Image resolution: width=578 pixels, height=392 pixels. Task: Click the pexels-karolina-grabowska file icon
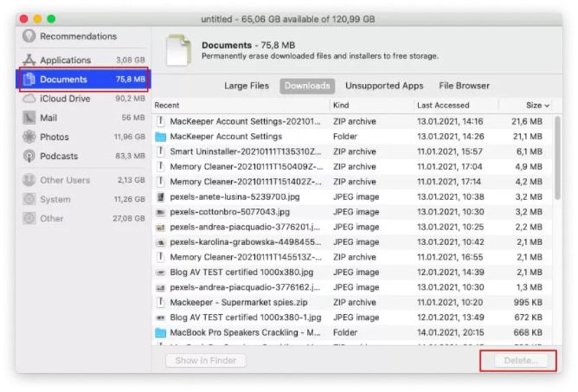click(160, 242)
